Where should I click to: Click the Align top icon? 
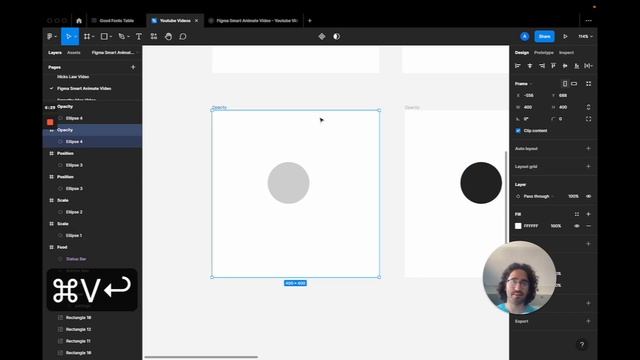[x=553, y=66]
